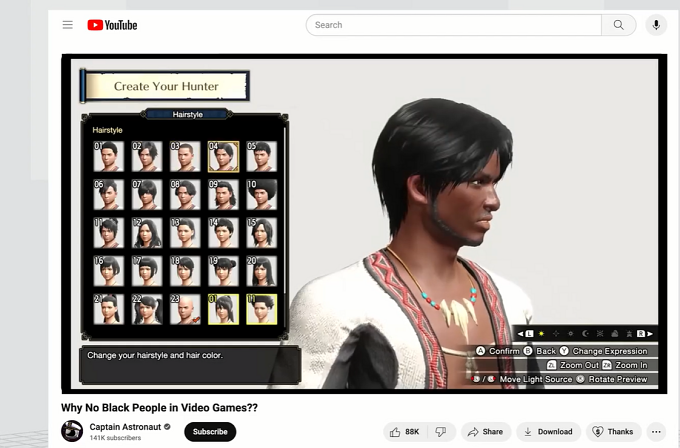The image size is (680, 448).
Task: Select the star light preset icon
Action: (629, 334)
